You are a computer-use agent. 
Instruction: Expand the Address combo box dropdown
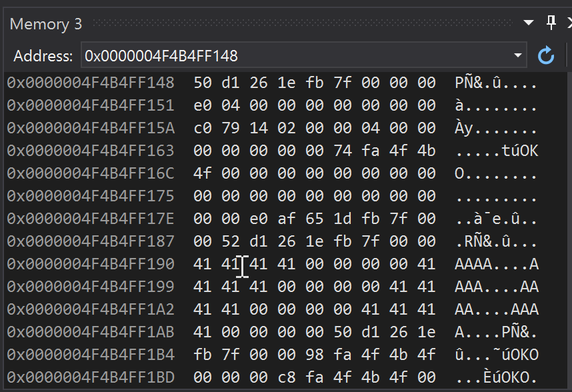pyautogui.click(x=518, y=56)
